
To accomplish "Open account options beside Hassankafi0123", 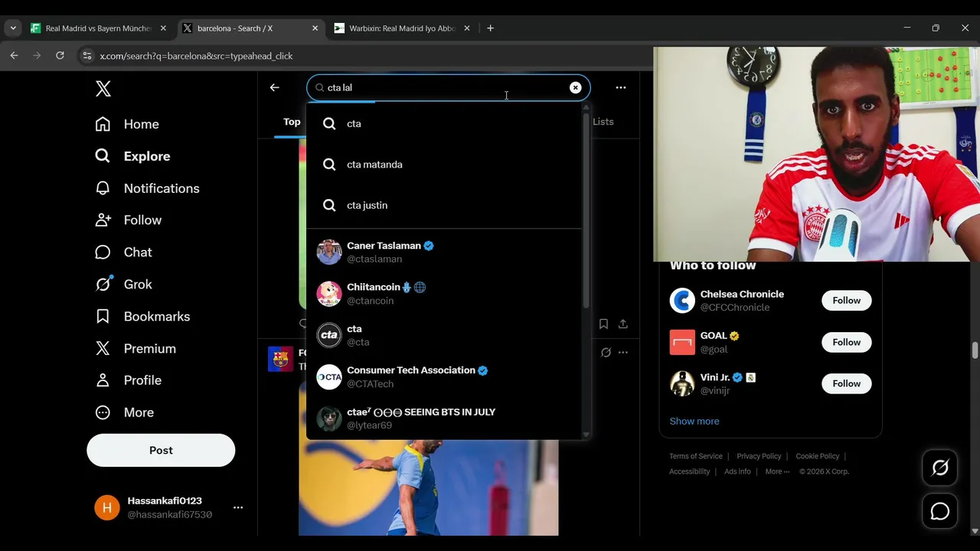I will pos(238,507).
